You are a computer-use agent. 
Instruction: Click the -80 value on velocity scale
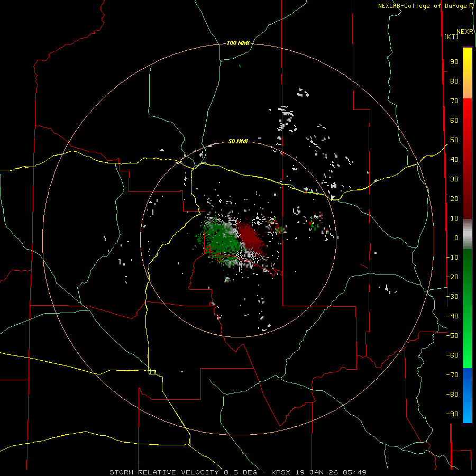click(452, 395)
